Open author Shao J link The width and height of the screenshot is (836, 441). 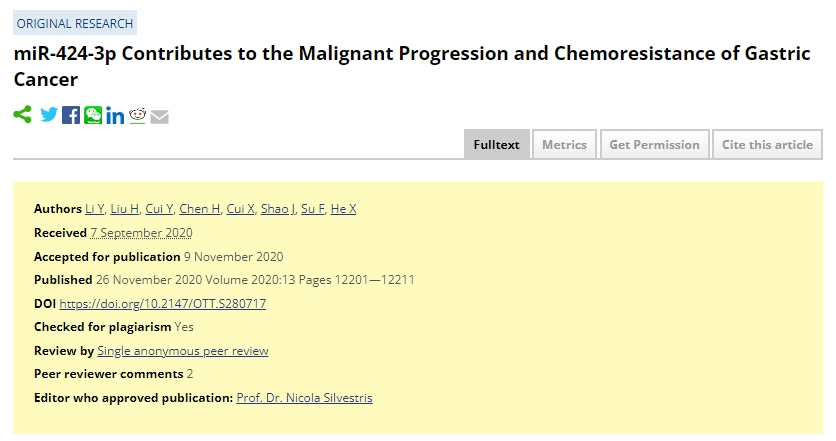pos(278,209)
